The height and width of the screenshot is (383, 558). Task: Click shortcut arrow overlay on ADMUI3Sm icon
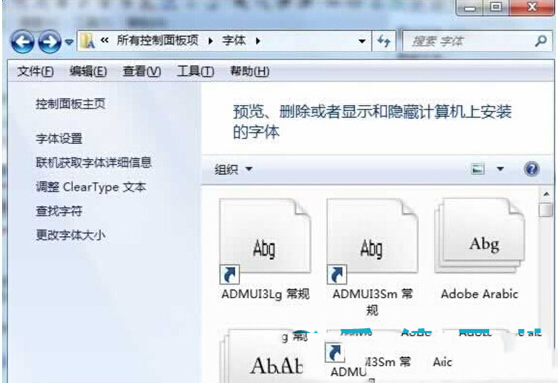pyautogui.click(x=337, y=274)
